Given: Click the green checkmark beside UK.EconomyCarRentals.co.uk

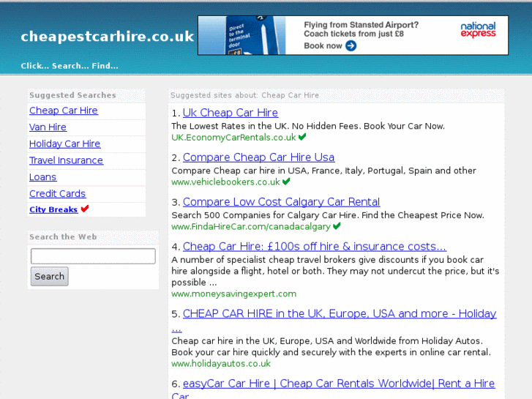Looking at the screenshot, I should 302,136.
